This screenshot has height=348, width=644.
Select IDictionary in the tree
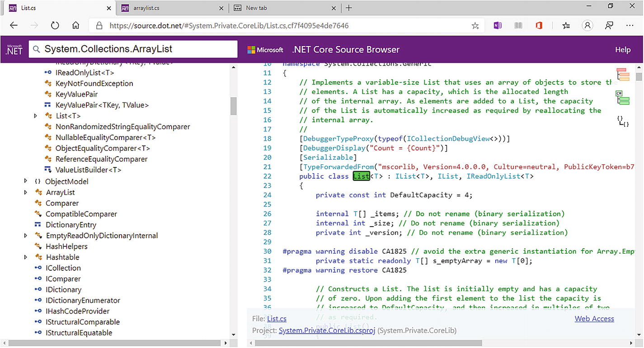click(63, 290)
